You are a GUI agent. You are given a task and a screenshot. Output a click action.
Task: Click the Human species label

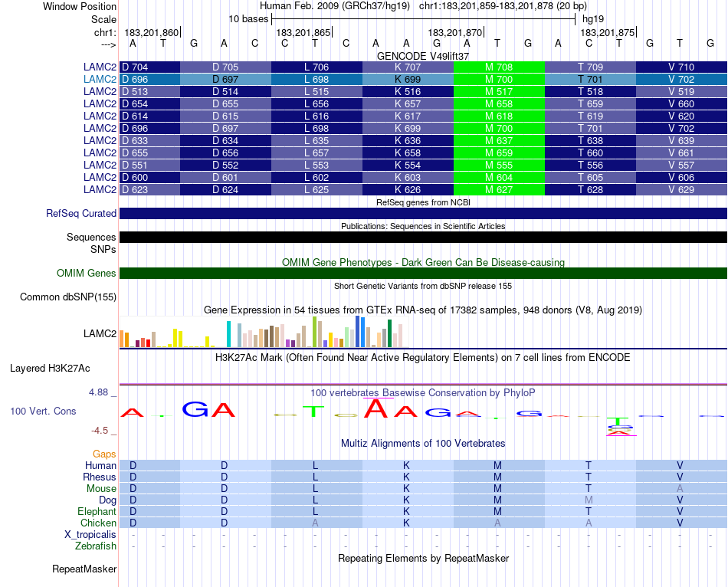(x=100, y=465)
